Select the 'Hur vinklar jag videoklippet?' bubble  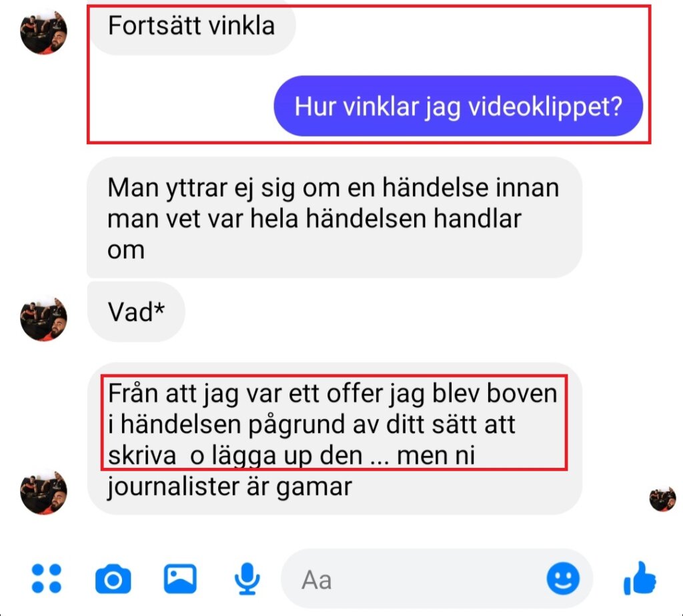[458, 106]
